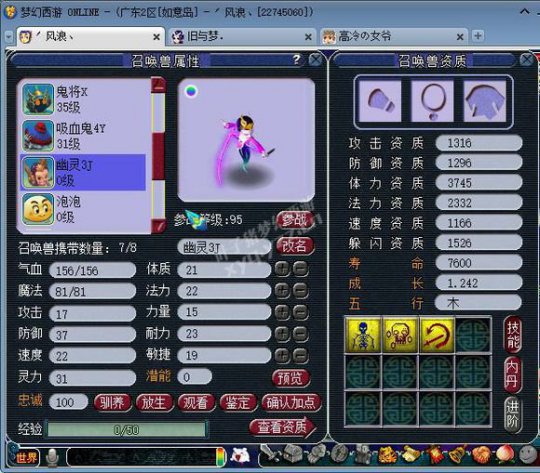This screenshot has width=540, height=473.
Task: Select 吸血鬼4Y in the pet list
Action: [83, 136]
